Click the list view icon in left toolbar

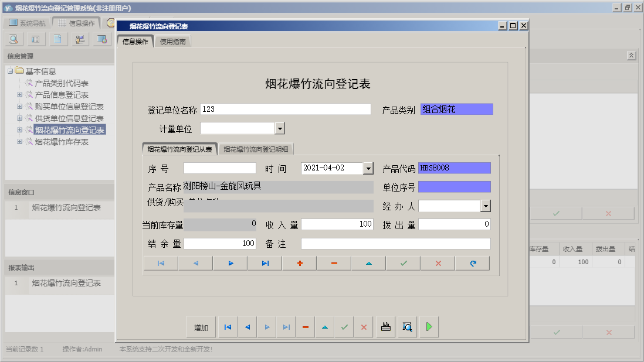(36, 39)
